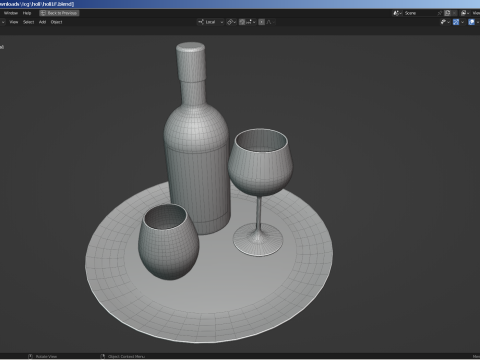Open the object visibility and selectability dropdown
The height and width of the screenshot is (360, 480).
click(x=445, y=22)
